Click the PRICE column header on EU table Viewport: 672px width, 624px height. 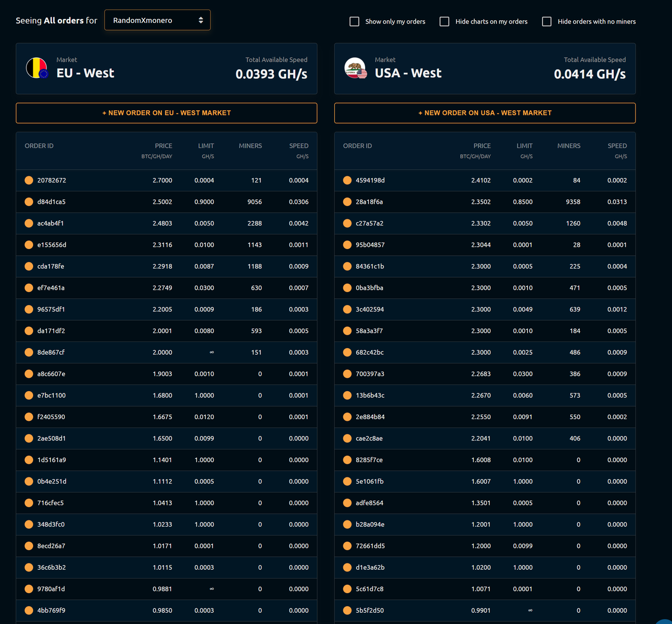coord(163,146)
